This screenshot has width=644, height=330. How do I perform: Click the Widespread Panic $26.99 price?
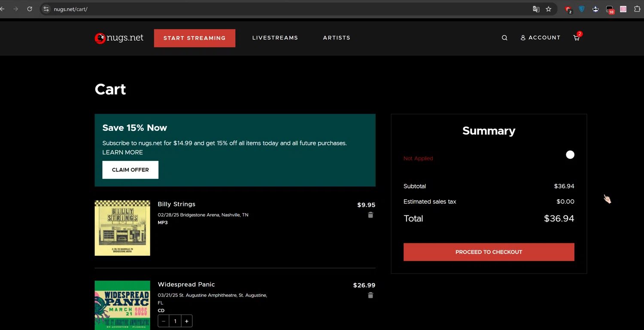364,285
